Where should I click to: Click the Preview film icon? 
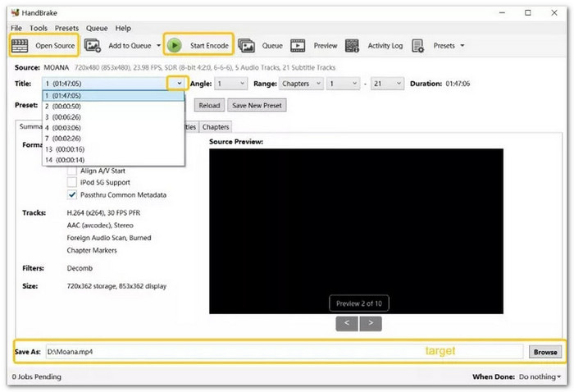(298, 46)
